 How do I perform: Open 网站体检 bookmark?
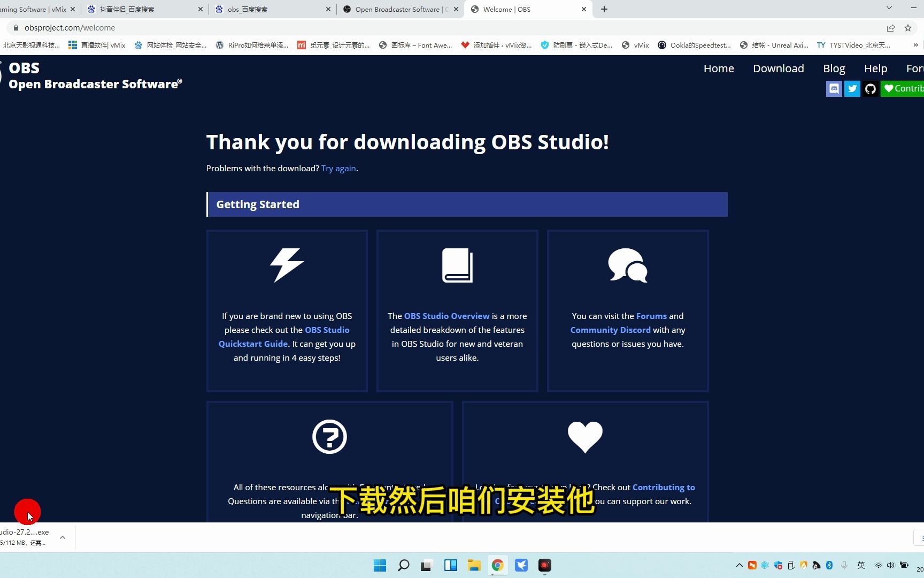coord(170,45)
